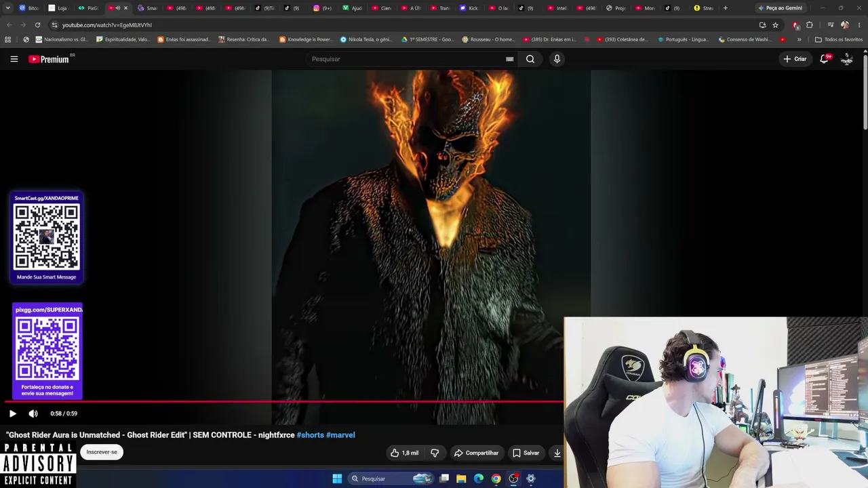868x488 pixels.
Task: Click the video download arrow icon
Action: [557, 453]
